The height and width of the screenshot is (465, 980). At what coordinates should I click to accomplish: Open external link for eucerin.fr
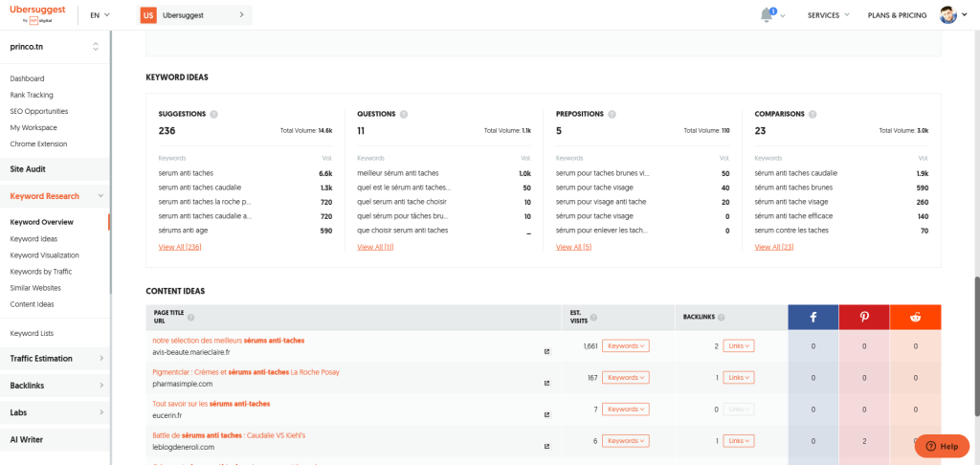[546, 414]
